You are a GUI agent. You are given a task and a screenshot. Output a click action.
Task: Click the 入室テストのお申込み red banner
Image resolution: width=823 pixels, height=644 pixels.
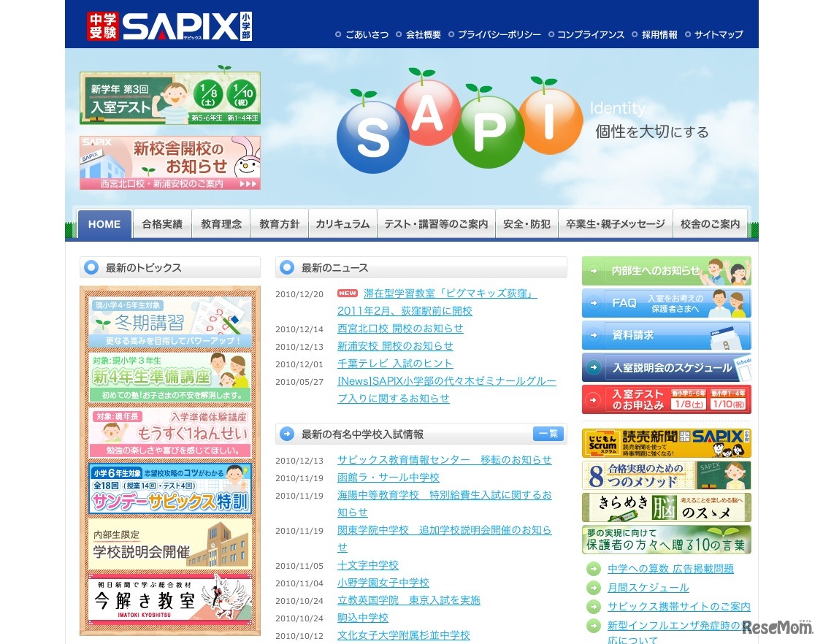(x=665, y=399)
